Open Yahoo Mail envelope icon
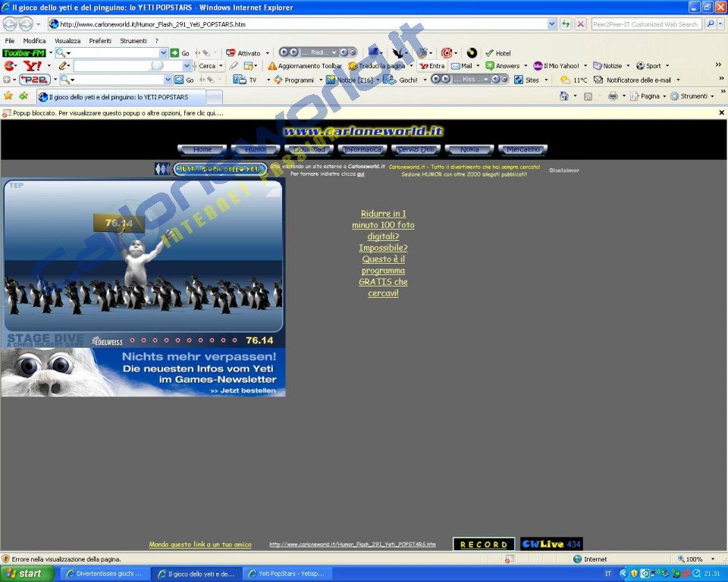This screenshot has height=582, width=728. coord(456,66)
